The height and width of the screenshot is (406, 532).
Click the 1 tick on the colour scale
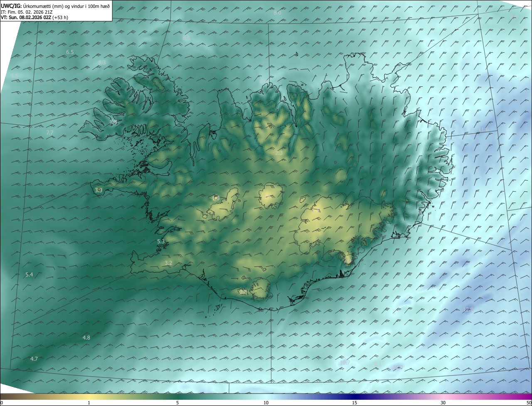coord(89,403)
